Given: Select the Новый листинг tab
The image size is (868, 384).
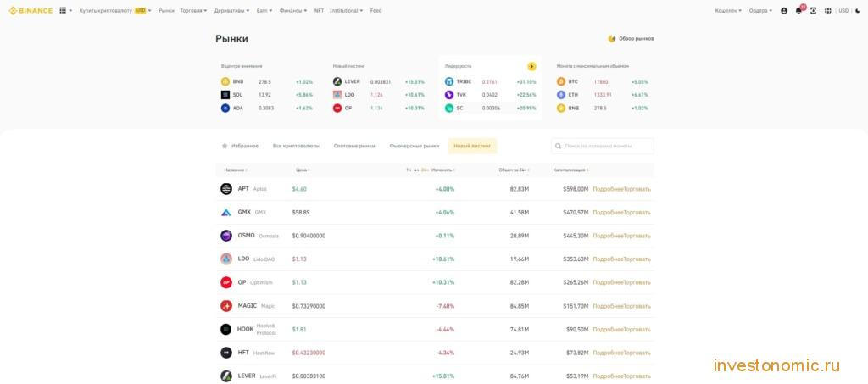Looking at the screenshot, I should 472,146.
